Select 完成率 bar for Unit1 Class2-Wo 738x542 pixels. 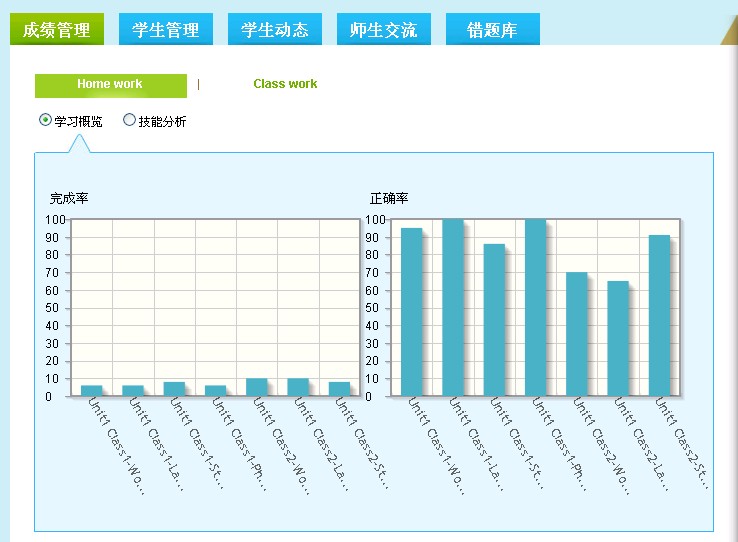pyautogui.click(x=256, y=388)
